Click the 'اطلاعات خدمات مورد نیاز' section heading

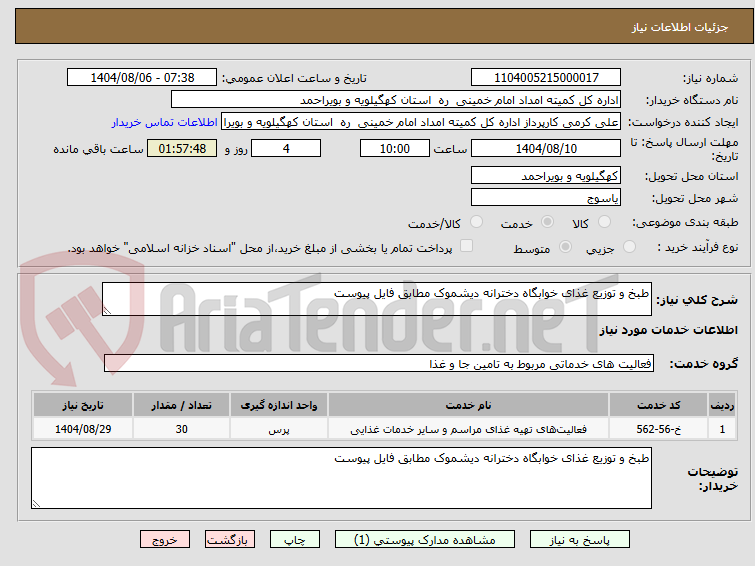pyautogui.click(x=668, y=330)
